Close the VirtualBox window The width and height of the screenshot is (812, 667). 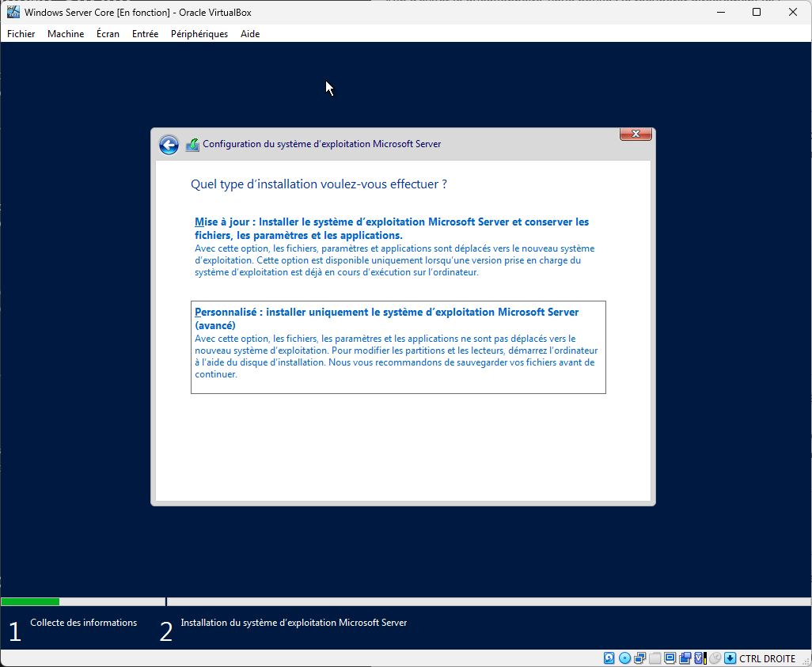point(792,12)
